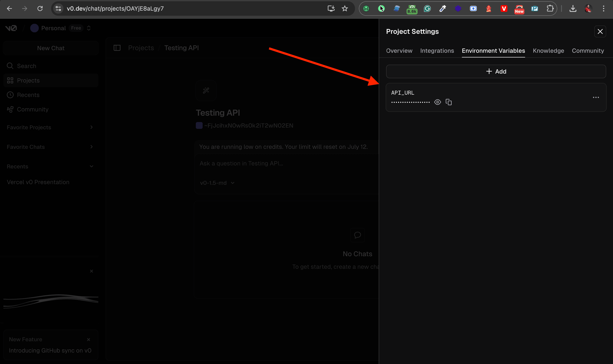The image size is (613, 364).
Task: Open API_URL three-dot options menu
Action: click(596, 97)
